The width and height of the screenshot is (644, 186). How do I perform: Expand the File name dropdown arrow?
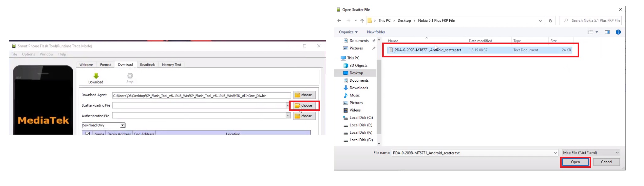click(555, 153)
